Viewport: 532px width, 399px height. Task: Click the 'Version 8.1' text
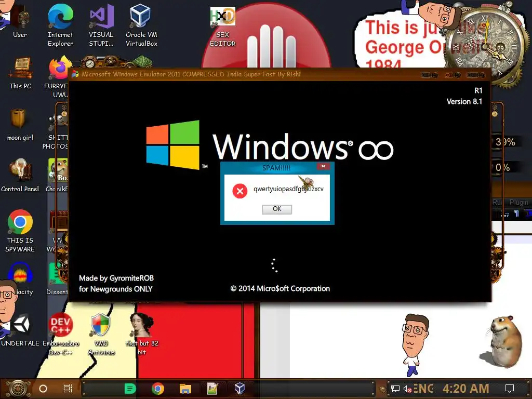(464, 101)
